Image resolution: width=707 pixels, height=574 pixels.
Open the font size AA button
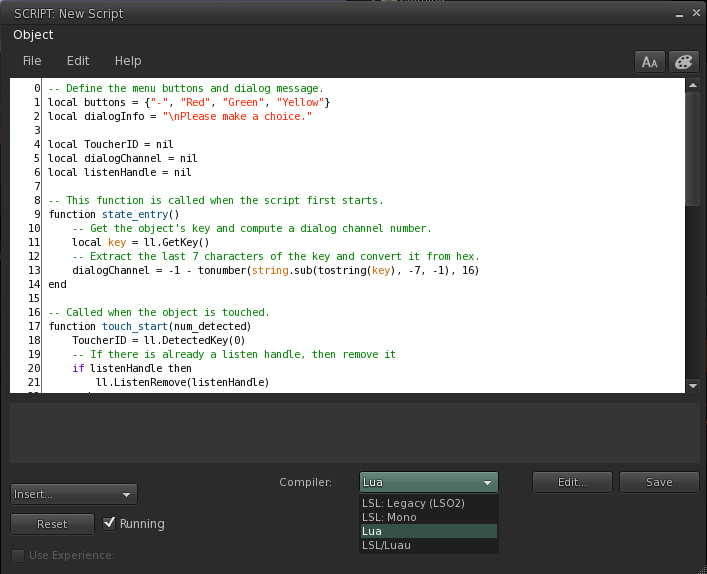pyautogui.click(x=650, y=62)
